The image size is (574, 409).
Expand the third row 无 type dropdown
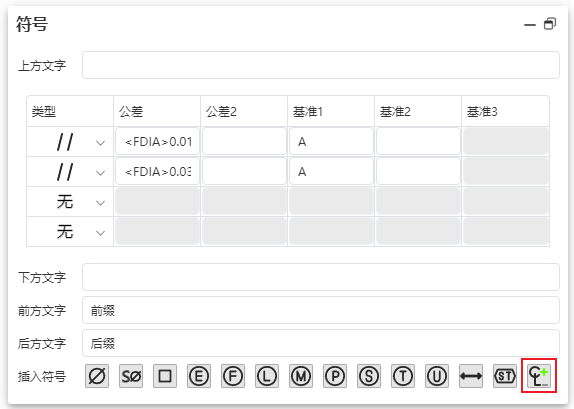70,202
